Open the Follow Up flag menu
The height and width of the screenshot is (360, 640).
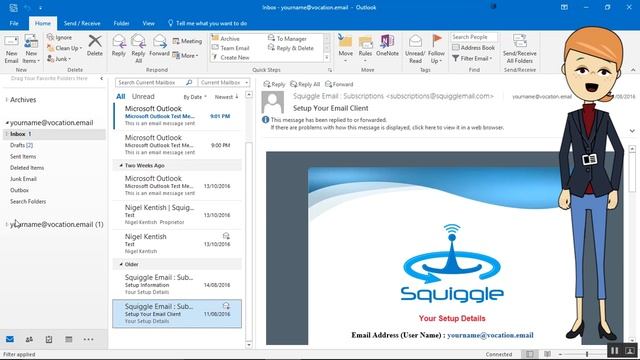pyautogui.click(x=436, y=49)
